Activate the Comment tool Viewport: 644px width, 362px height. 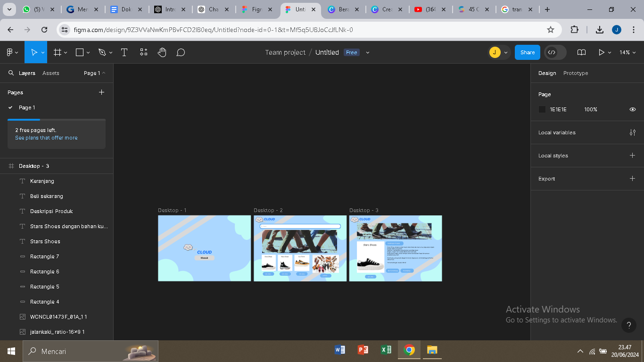click(x=181, y=52)
